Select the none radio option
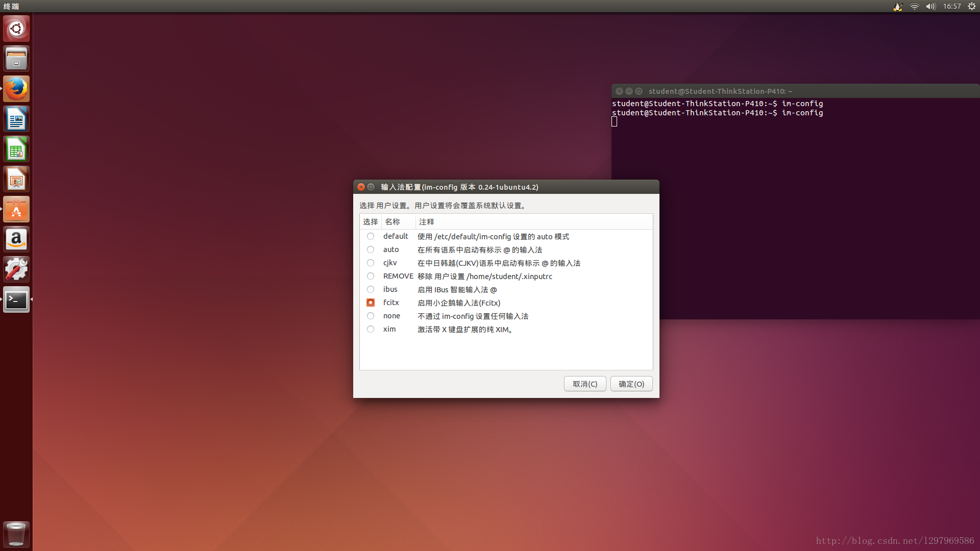Viewport: 980px width, 551px height. point(371,316)
